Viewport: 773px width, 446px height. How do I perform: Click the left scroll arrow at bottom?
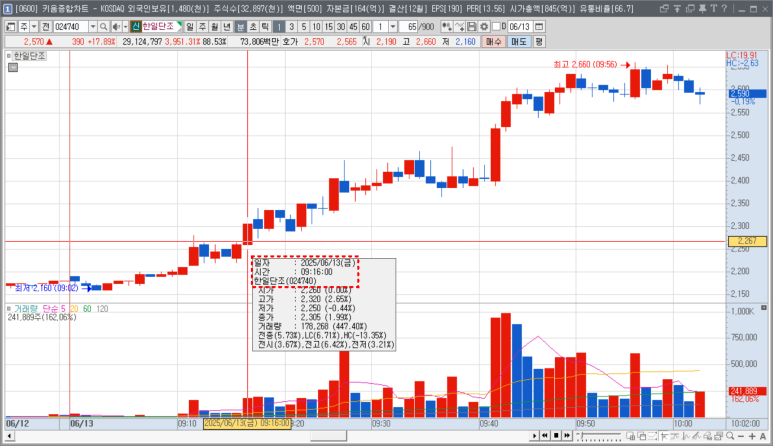click(9, 436)
